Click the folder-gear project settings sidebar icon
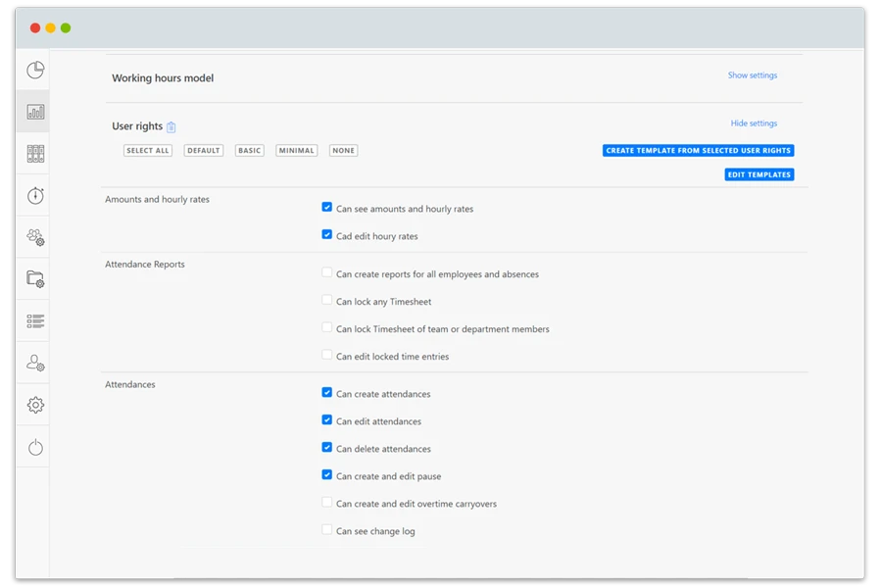The image size is (882, 588). click(33, 278)
